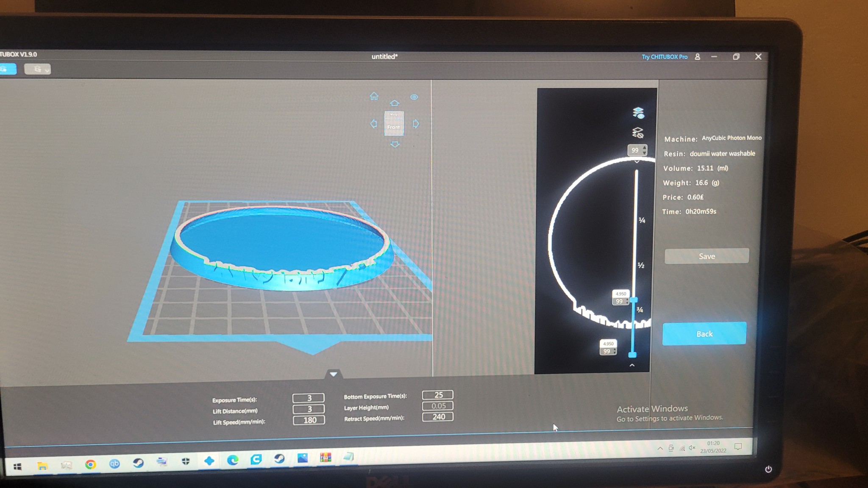
Task: Rotate view up with the up arrow
Action: click(395, 103)
